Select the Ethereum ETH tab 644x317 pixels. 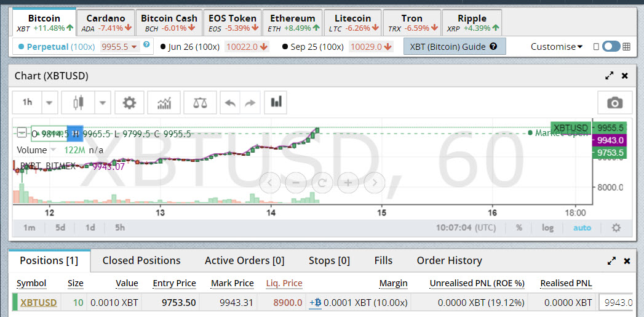coord(293,23)
